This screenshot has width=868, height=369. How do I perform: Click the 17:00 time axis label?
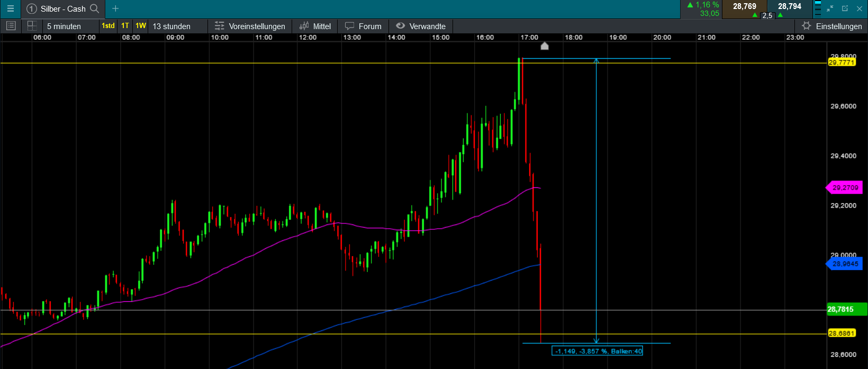(x=529, y=38)
